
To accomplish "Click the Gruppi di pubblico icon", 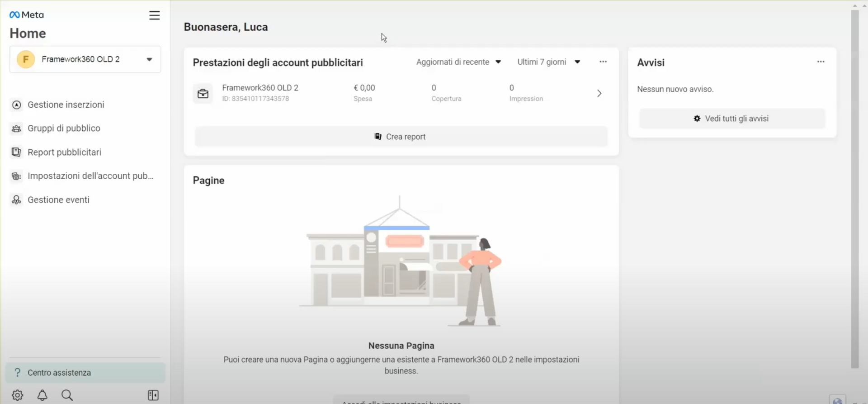I will point(17,128).
